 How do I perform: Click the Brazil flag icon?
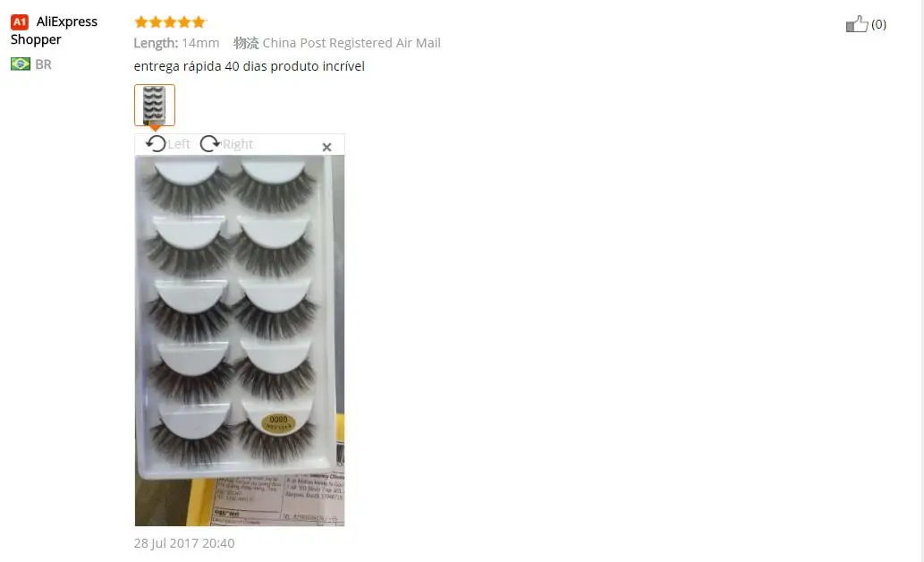click(20, 64)
